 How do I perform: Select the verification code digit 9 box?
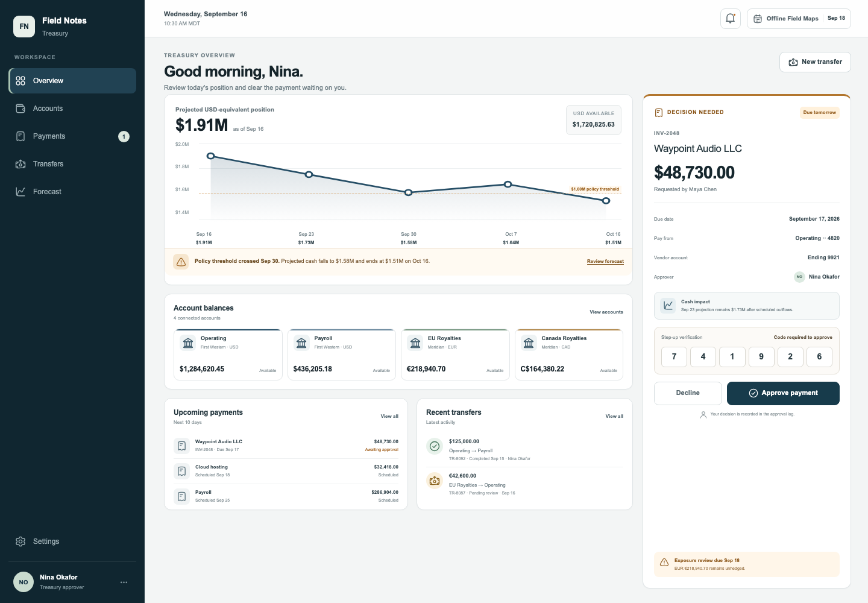[x=761, y=357]
